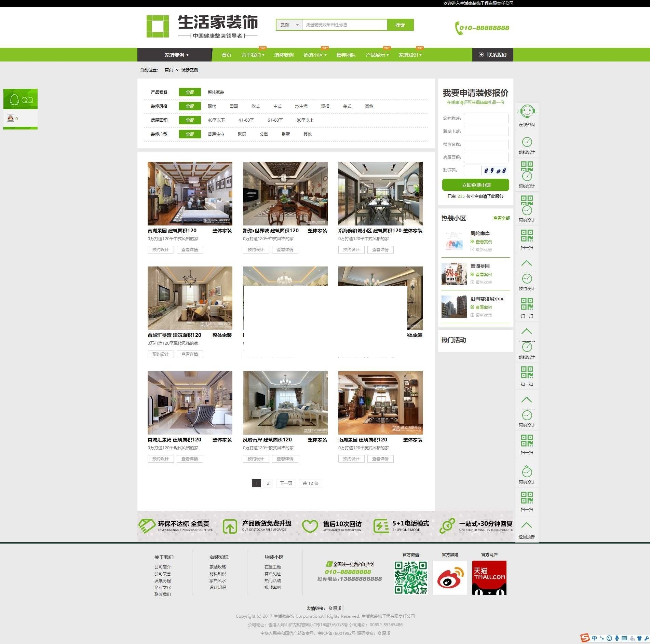Open the 案例 search category dropdown

pos(289,25)
